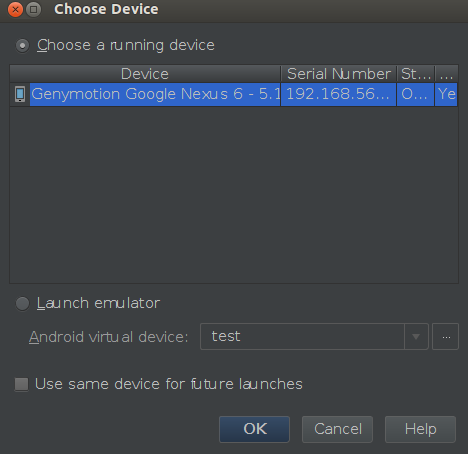The width and height of the screenshot is (468, 454).
Task: Confirm with the OK button
Action: 254,429
